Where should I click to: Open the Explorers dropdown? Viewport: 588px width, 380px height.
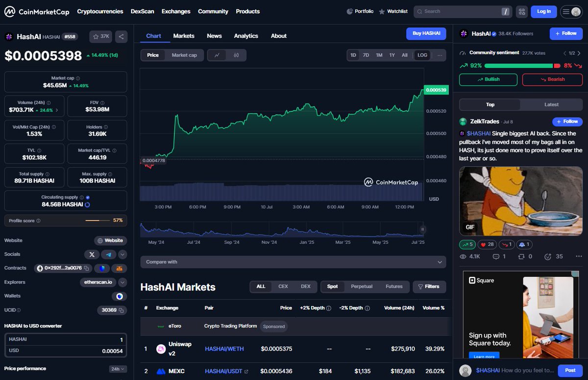point(122,282)
